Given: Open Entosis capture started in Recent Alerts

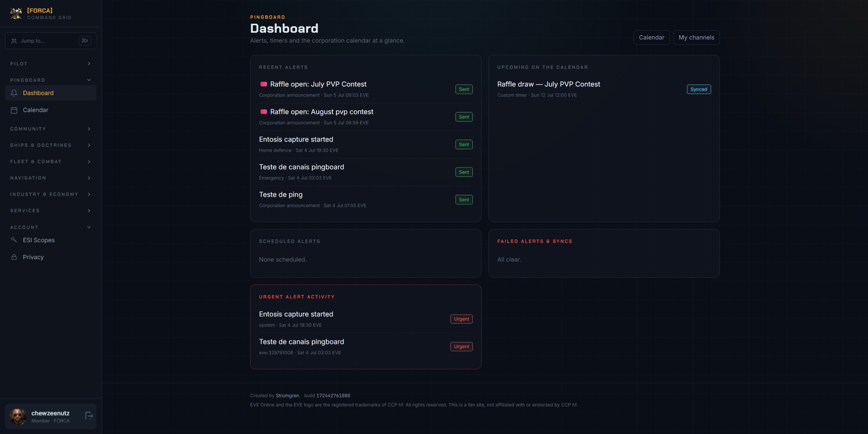Looking at the screenshot, I should click(x=296, y=139).
